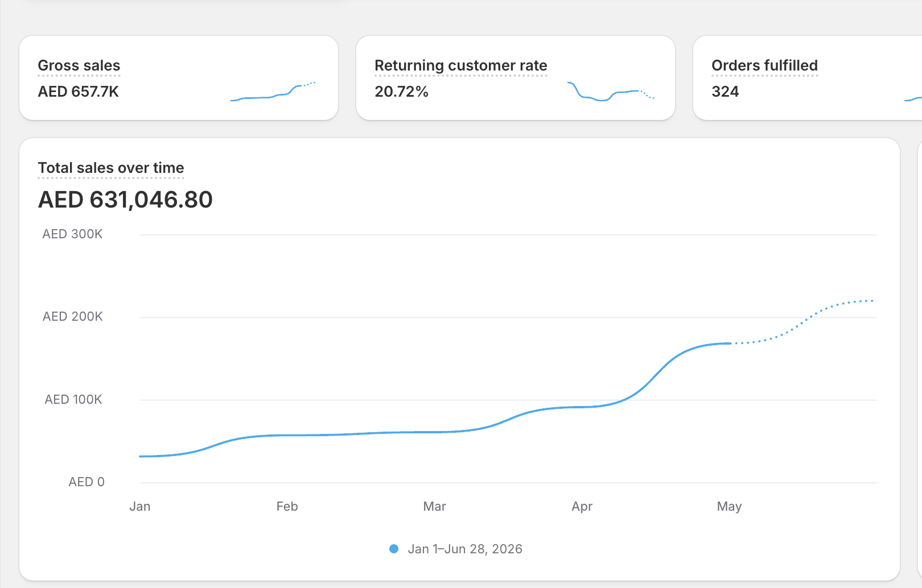Open the Returning customer rate title

(461, 65)
